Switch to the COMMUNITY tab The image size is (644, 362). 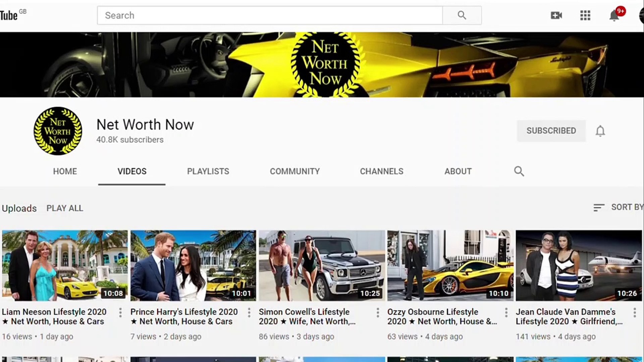pyautogui.click(x=294, y=171)
